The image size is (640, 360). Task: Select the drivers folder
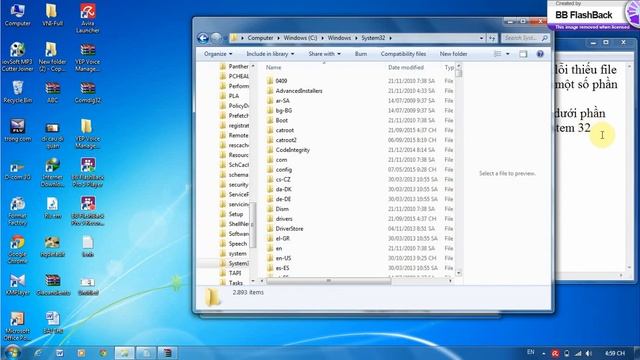click(284, 219)
